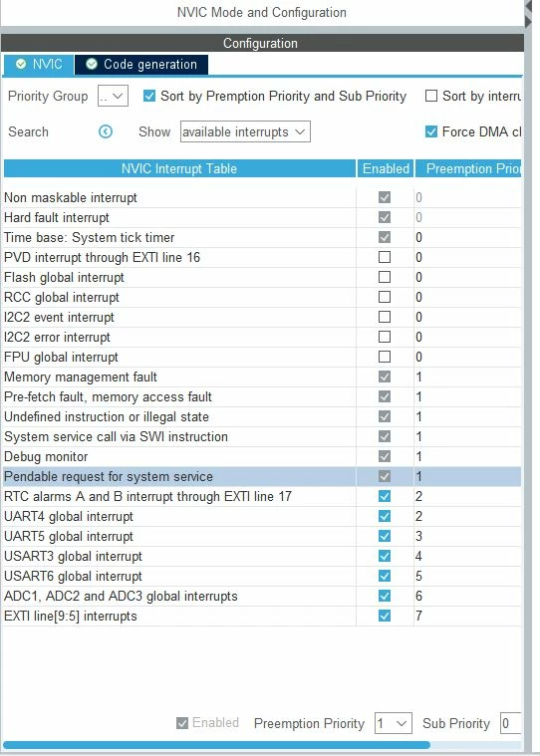Screen dimensions: 540x756
Task: Toggle Force DMA channels checkbox
Action: [431, 131]
